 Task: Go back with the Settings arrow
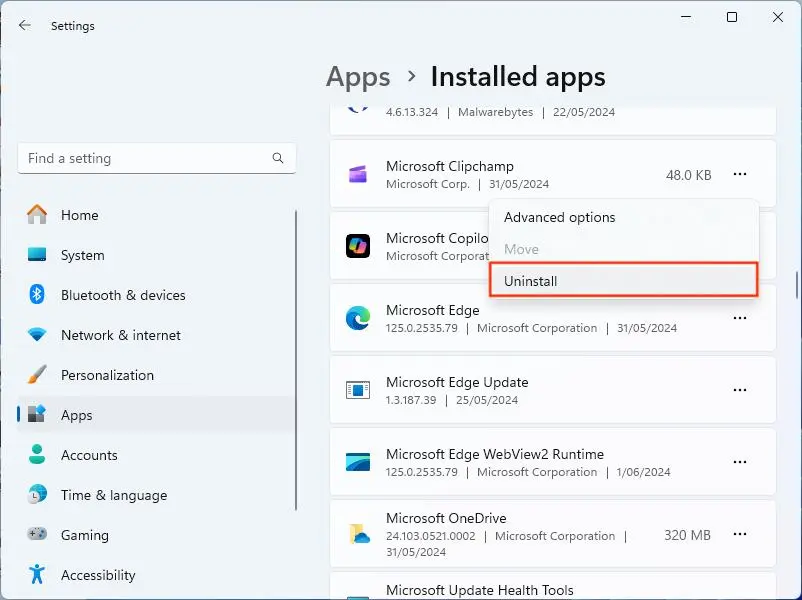(x=25, y=26)
